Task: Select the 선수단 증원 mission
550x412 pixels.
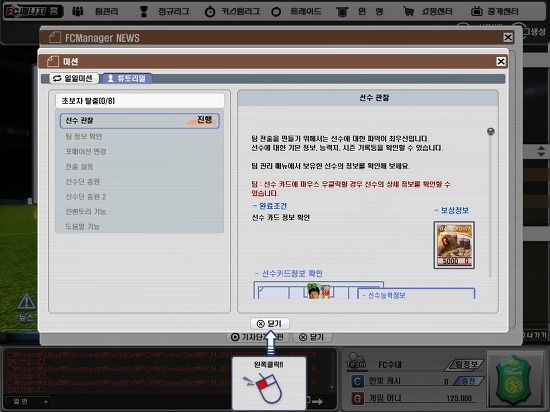Action: tap(82, 182)
